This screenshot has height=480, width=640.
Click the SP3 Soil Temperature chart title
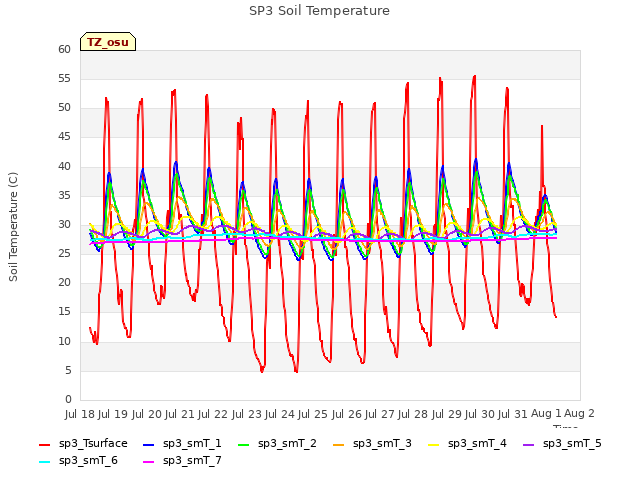click(319, 11)
